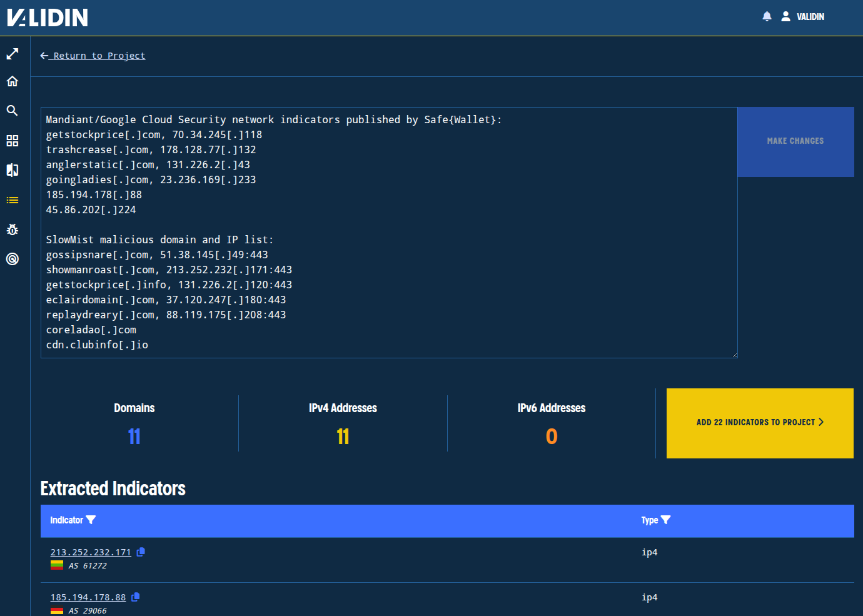The image size is (863, 616).
Task: Open the compare icon in the sidebar
Action: [x=13, y=170]
